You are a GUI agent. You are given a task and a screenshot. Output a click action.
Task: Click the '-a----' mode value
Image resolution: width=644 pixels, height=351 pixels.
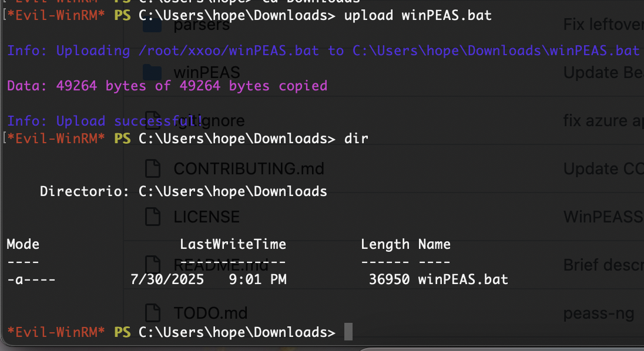31,279
